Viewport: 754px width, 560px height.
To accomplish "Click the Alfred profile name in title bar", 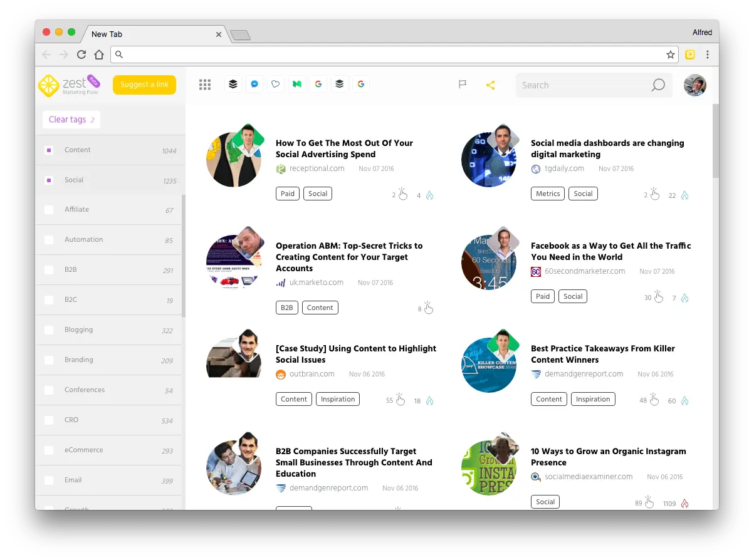I will (x=702, y=33).
